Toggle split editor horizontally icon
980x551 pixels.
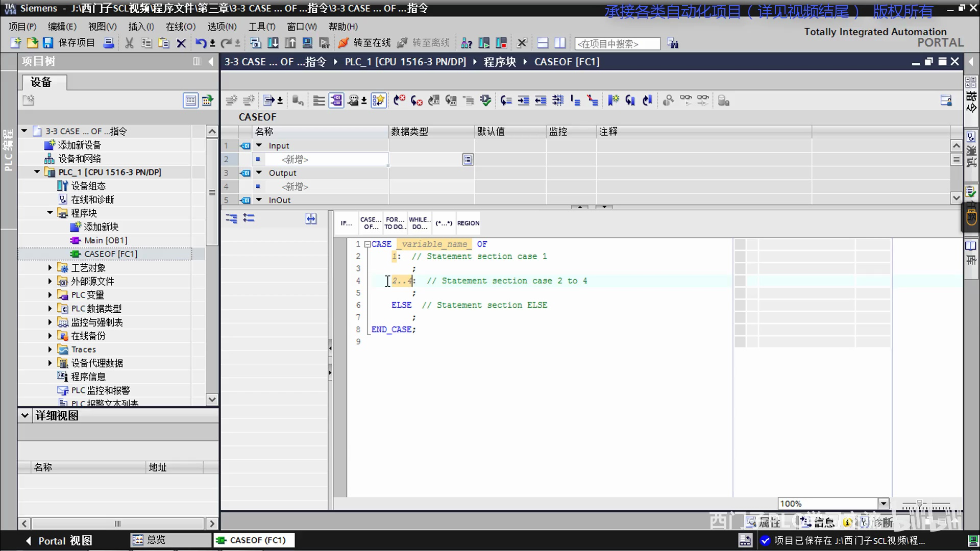[x=543, y=43]
